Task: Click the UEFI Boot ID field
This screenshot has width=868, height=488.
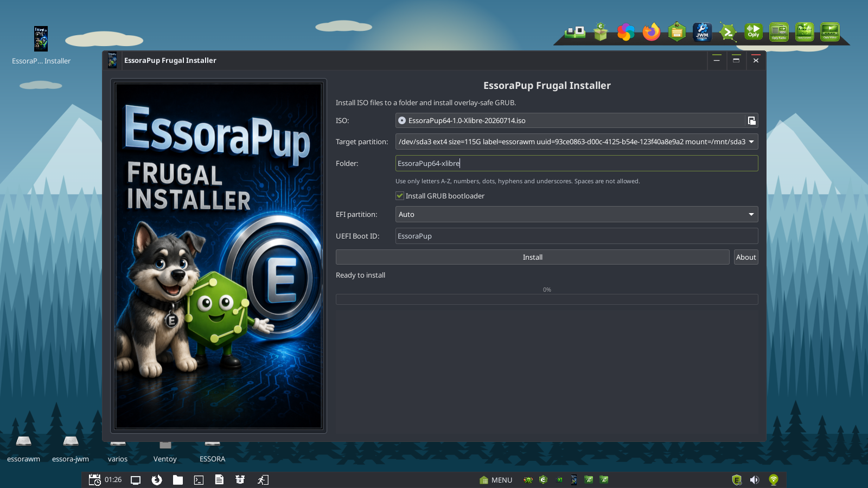Action: (577, 236)
